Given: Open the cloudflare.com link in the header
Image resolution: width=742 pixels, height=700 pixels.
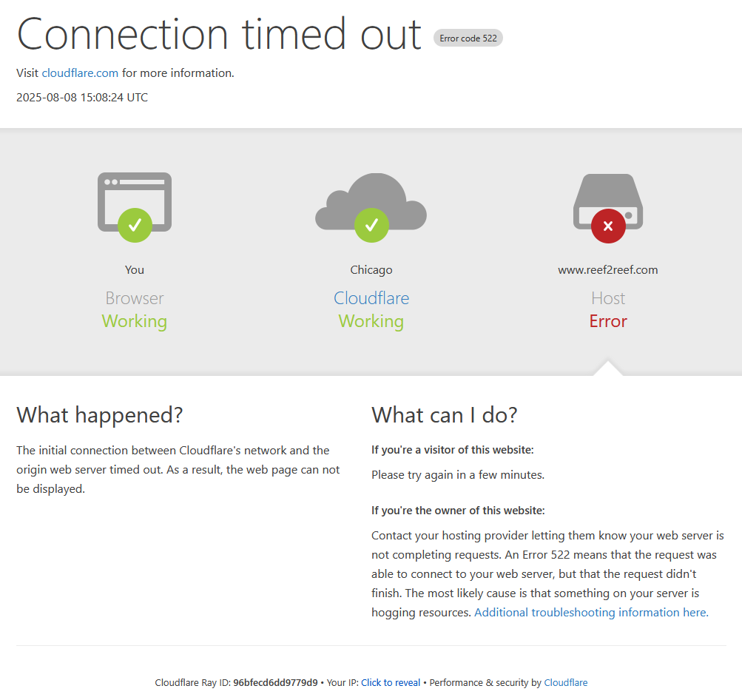Looking at the screenshot, I should [x=80, y=73].
